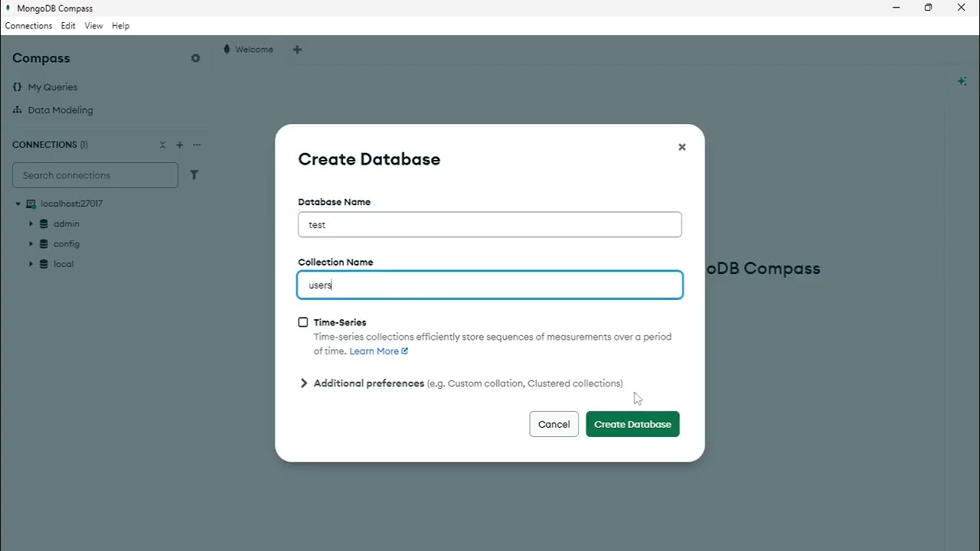Click the Search connections field

pos(95,175)
